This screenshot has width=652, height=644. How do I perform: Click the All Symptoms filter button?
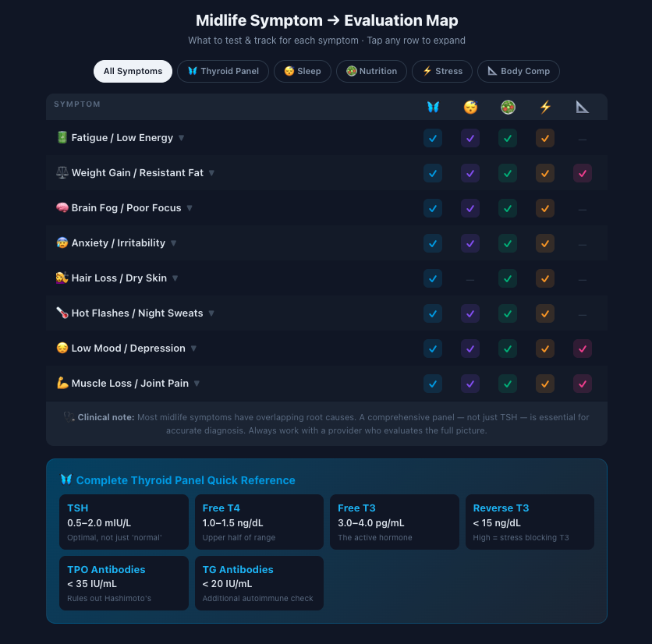(133, 71)
